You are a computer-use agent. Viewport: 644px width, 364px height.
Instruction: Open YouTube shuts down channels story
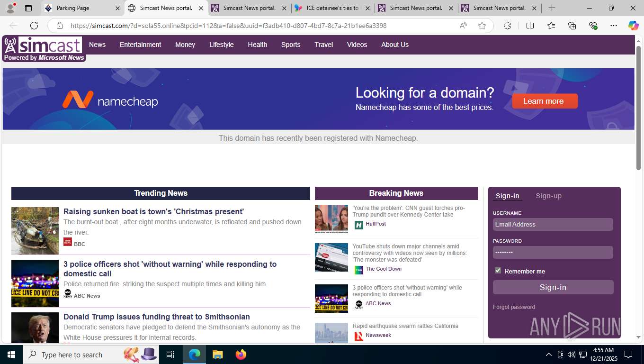pos(410,253)
